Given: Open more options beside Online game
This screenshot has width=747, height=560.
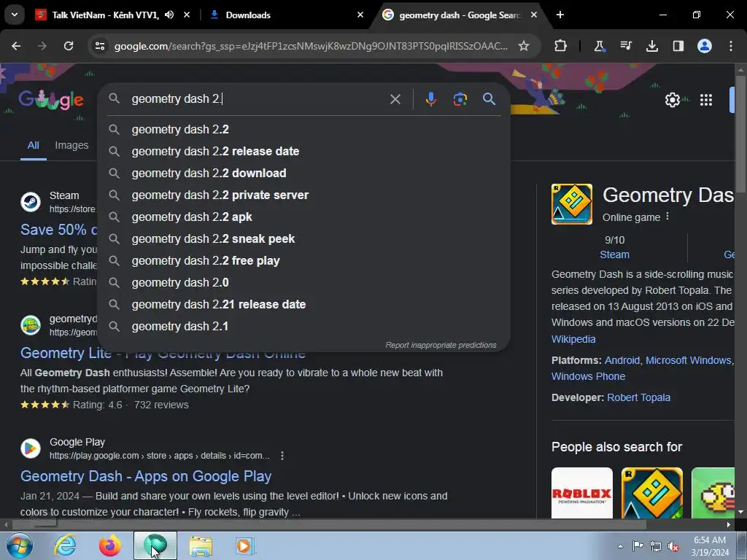Looking at the screenshot, I should tap(667, 217).
